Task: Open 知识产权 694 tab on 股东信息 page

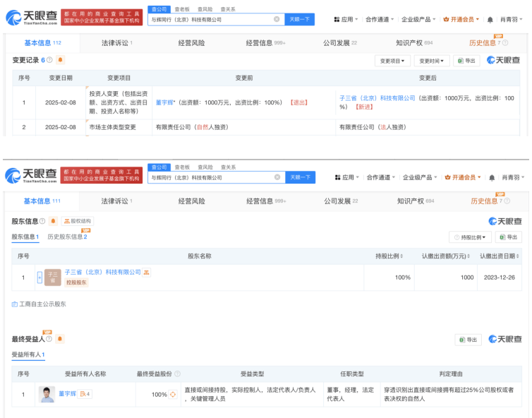Action: (416, 201)
